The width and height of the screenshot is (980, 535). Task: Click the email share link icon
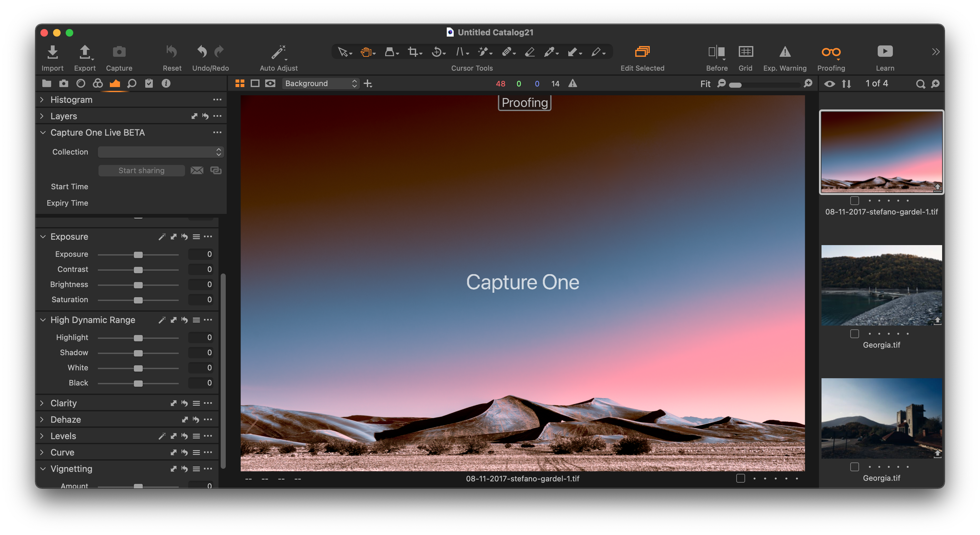197,171
